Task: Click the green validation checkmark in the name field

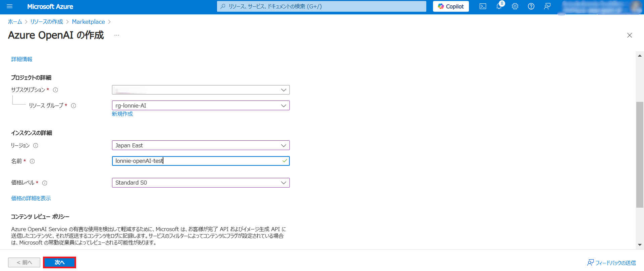Action: (x=285, y=161)
